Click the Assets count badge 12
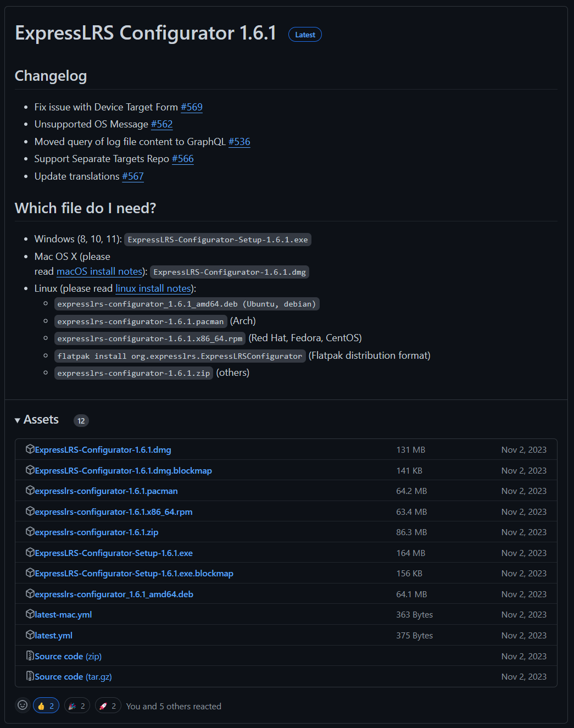Viewport: 574px width, 728px height. (81, 420)
